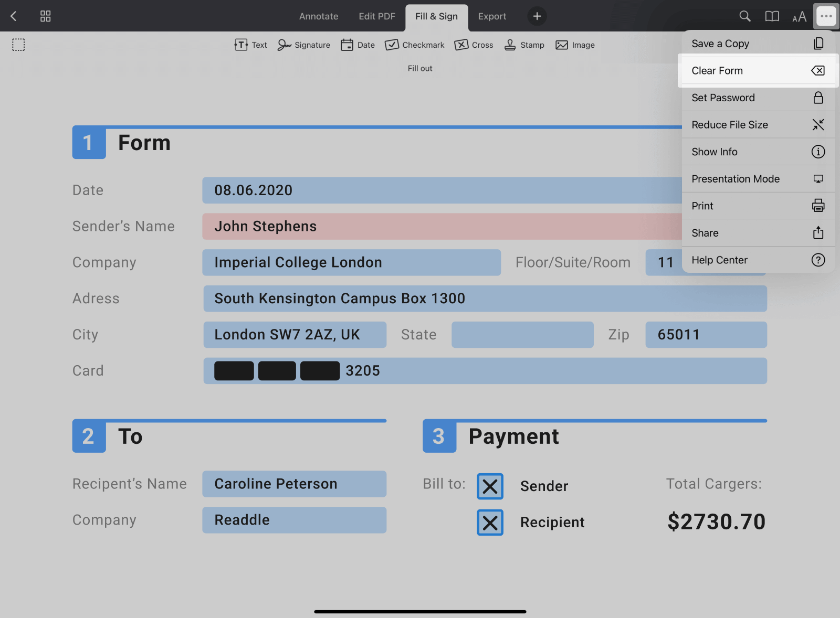Open the reading view icon
The height and width of the screenshot is (618, 840).
tap(772, 16)
